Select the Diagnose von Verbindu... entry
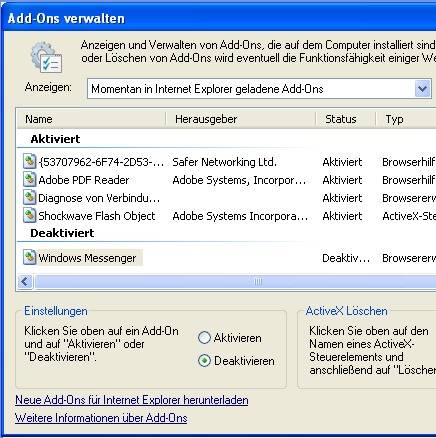Image resolution: width=436 pixels, height=438 pixels. [x=99, y=198]
